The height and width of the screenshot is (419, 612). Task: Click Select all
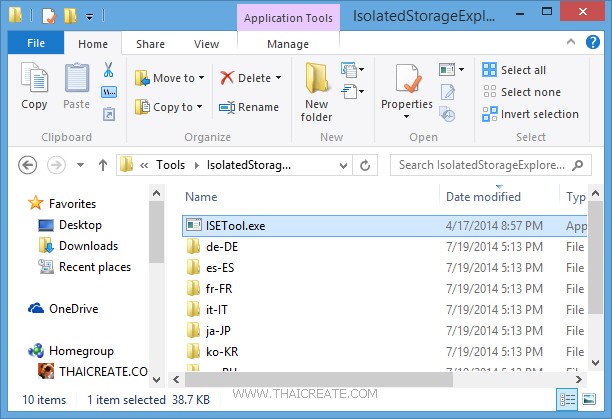tap(514, 70)
